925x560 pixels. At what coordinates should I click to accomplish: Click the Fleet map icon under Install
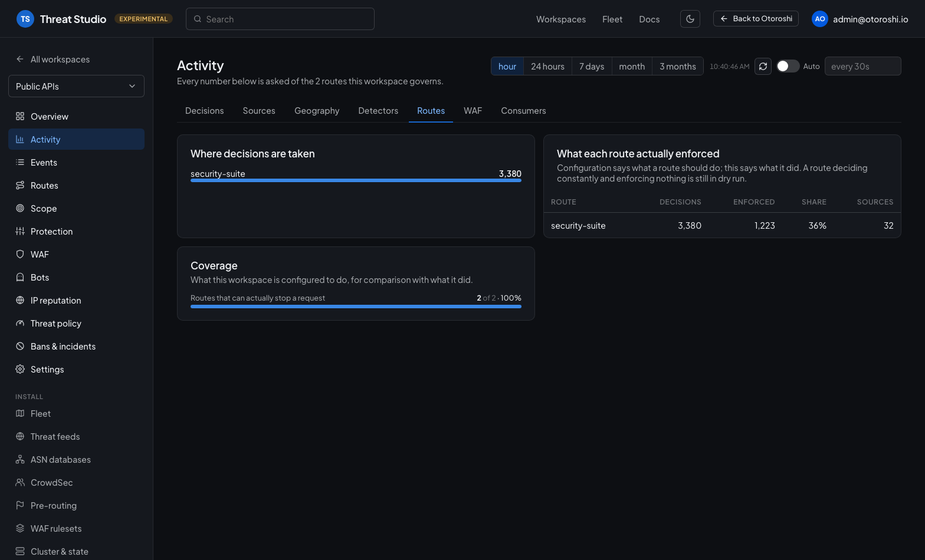coord(20,413)
